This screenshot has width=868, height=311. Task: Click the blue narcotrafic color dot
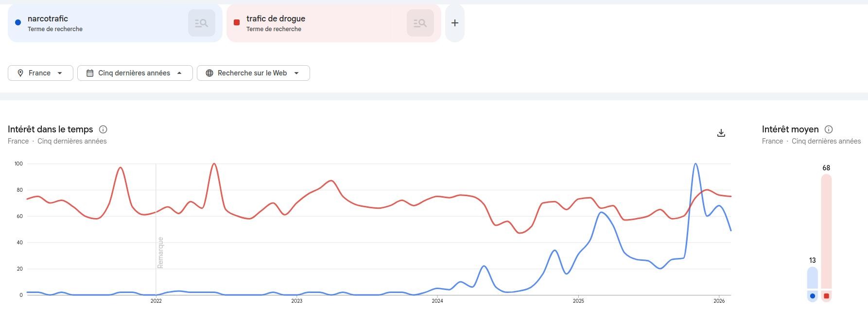pos(18,22)
